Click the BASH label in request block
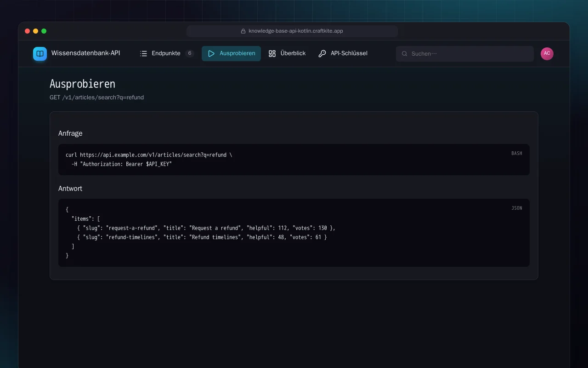588x368 pixels. (x=517, y=153)
